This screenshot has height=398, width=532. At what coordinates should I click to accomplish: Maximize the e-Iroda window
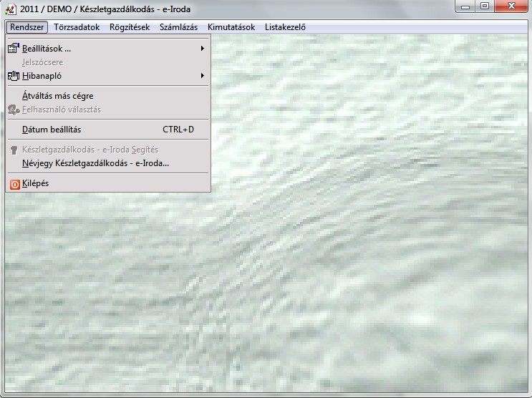pos(485,6)
